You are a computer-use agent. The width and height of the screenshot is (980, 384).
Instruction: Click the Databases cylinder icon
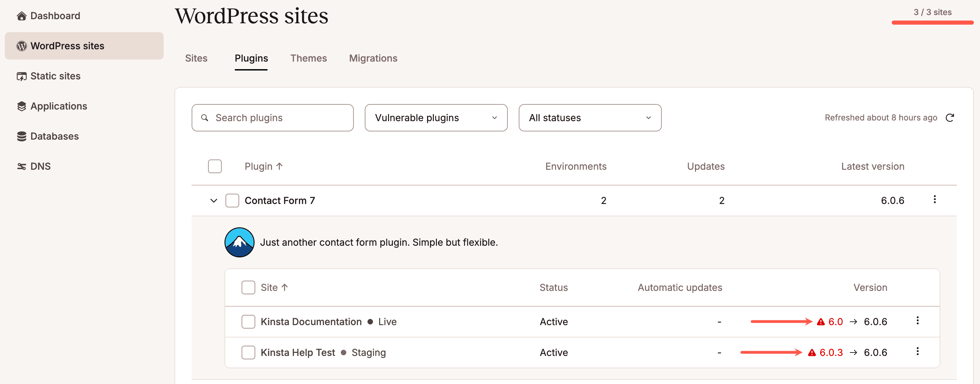point(22,136)
